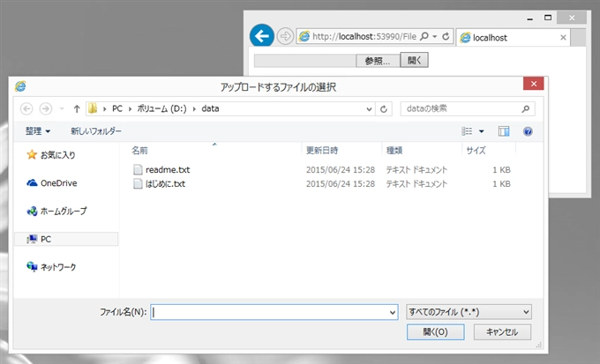Click the readme.txt document icon

(x=138, y=170)
